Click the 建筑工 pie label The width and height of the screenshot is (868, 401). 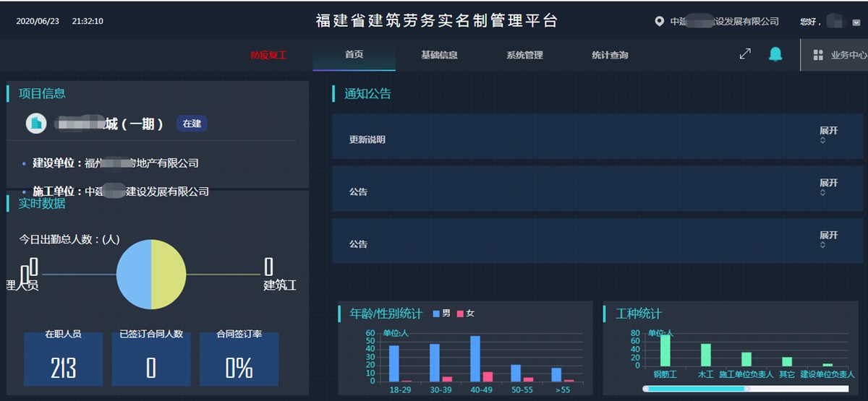coord(280,285)
